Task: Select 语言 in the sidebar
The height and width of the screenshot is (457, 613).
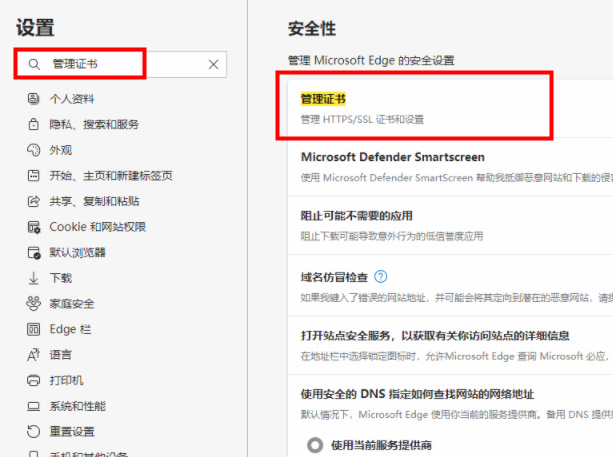Action: click(61, 355)
